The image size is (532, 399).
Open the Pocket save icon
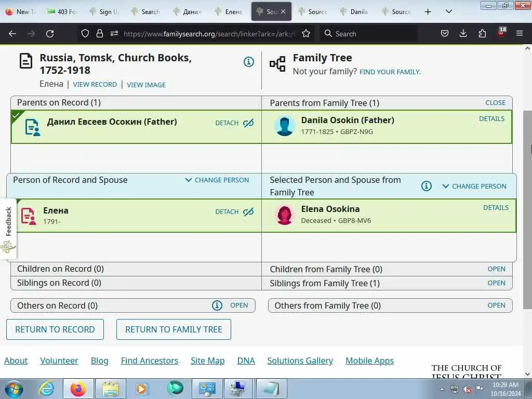(445, 34)
